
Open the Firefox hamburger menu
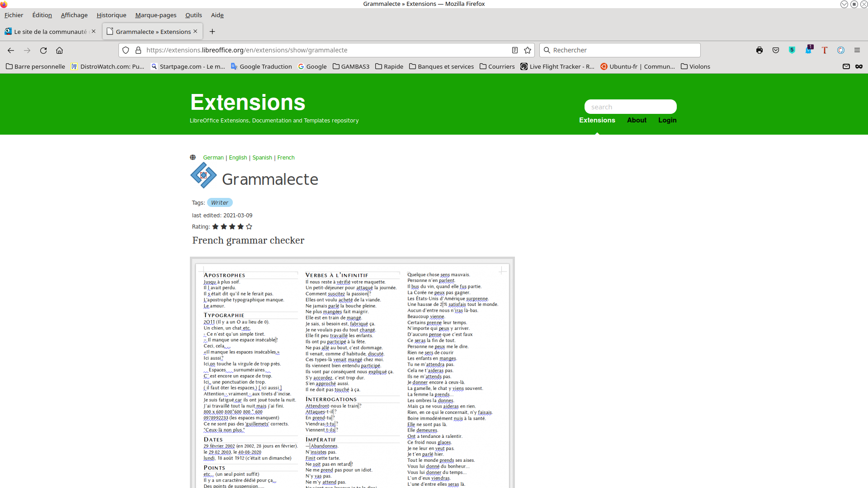[x=857, y=50]
